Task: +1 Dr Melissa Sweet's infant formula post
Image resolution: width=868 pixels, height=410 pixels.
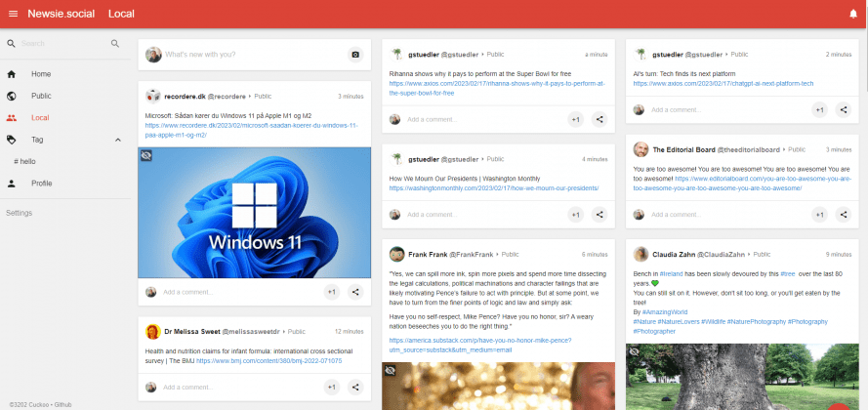Action: [332, 388]
